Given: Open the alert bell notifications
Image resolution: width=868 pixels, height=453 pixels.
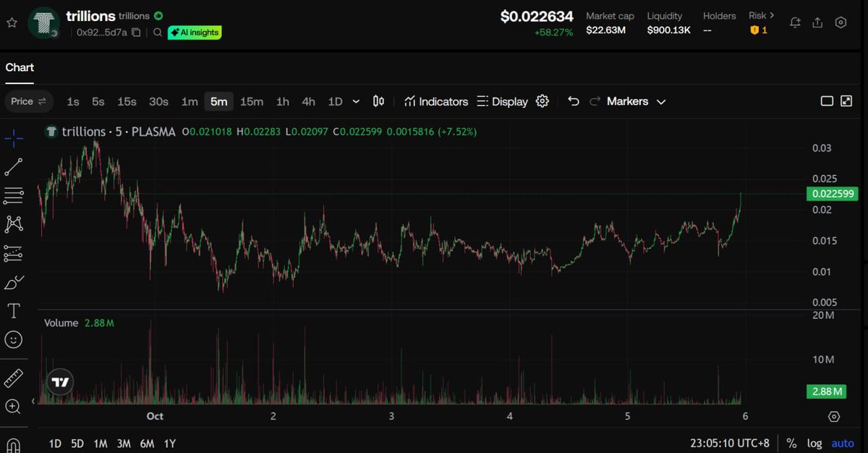Looking at the screenshot, I should point(795,22).
